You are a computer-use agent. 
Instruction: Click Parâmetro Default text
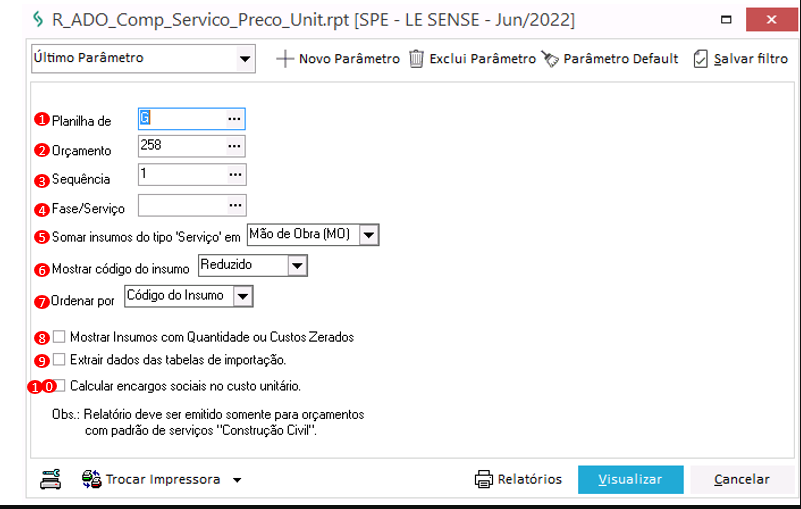[621, 59]
